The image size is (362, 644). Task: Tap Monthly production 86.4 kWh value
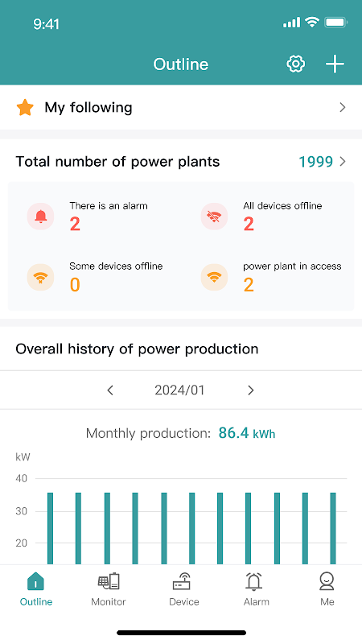pos(247,433)
